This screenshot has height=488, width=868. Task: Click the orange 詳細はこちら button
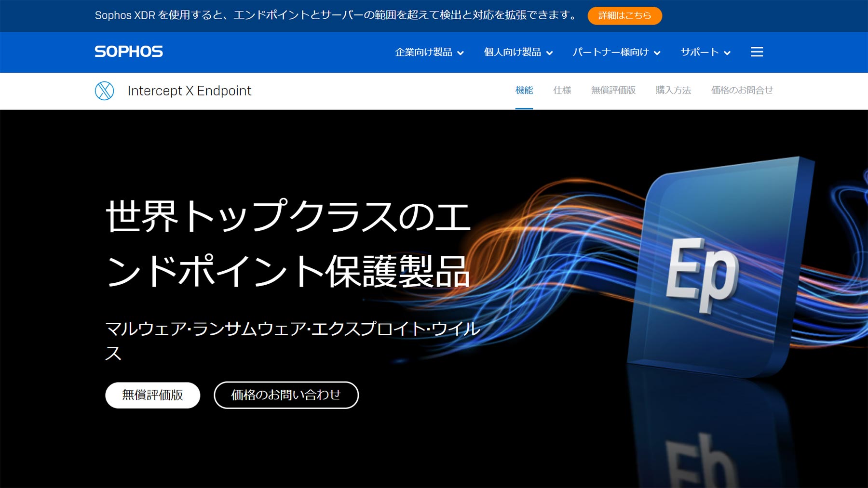[x=624, y=15]
